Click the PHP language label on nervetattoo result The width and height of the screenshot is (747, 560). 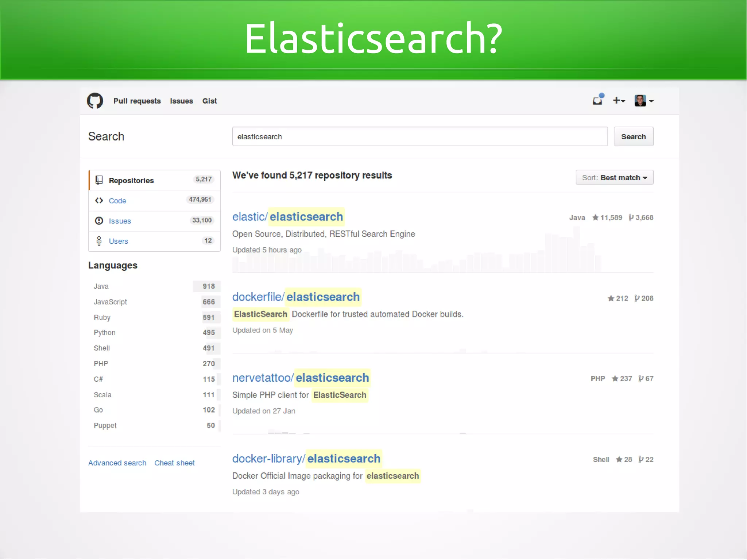coord(598,379)
